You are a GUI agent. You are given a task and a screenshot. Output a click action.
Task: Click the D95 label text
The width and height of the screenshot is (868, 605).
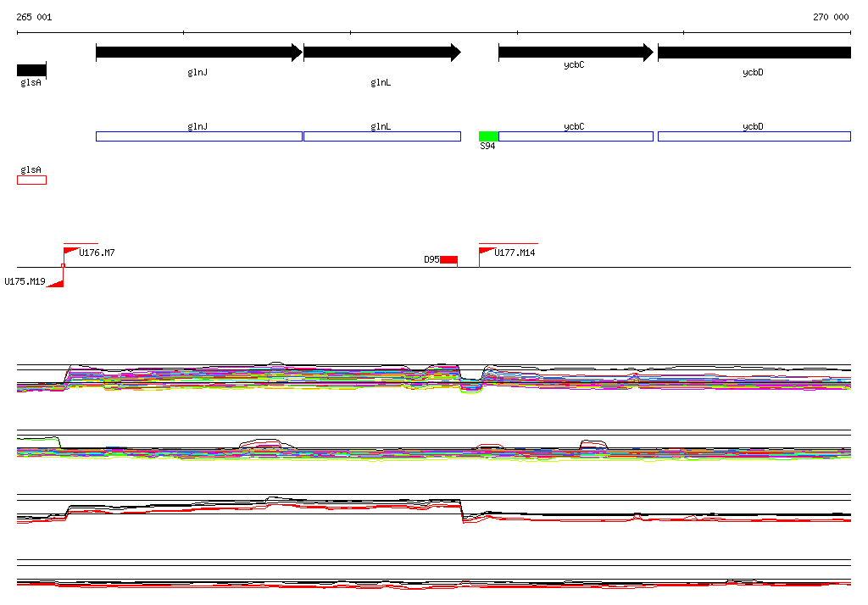[x=431, y=259]
